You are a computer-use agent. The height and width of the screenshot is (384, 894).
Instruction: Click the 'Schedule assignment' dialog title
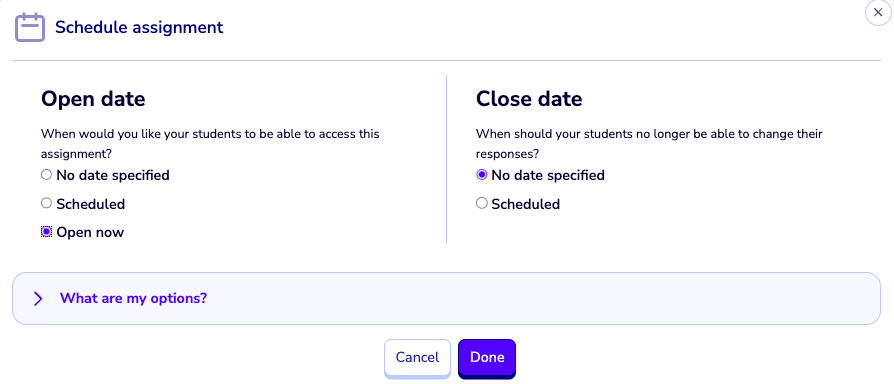click(x=139, y=27)
